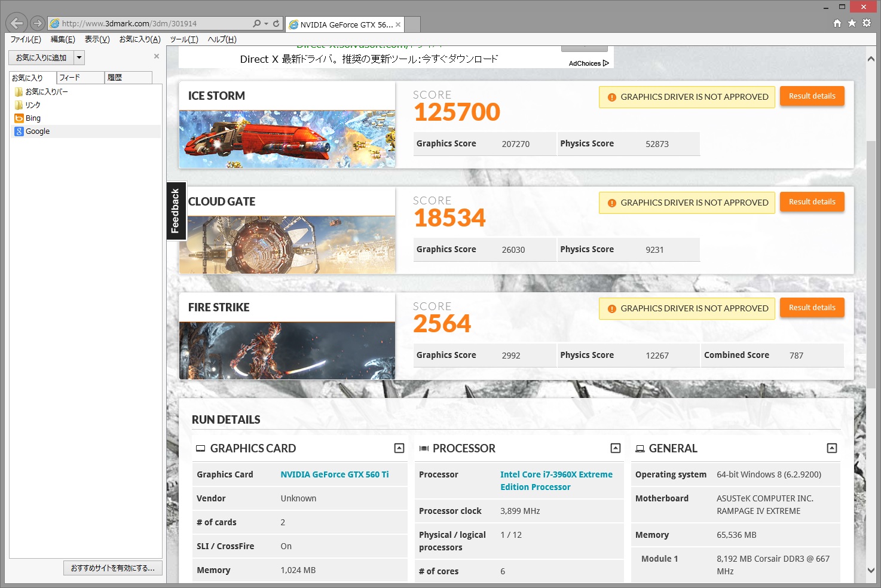Open the Home icon in browser toolbar
Screen dimensions: 881x588
[x=837, y=23]
